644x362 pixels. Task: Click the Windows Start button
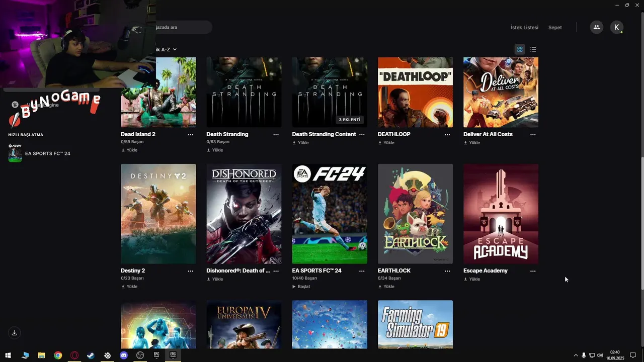[8, 355]
